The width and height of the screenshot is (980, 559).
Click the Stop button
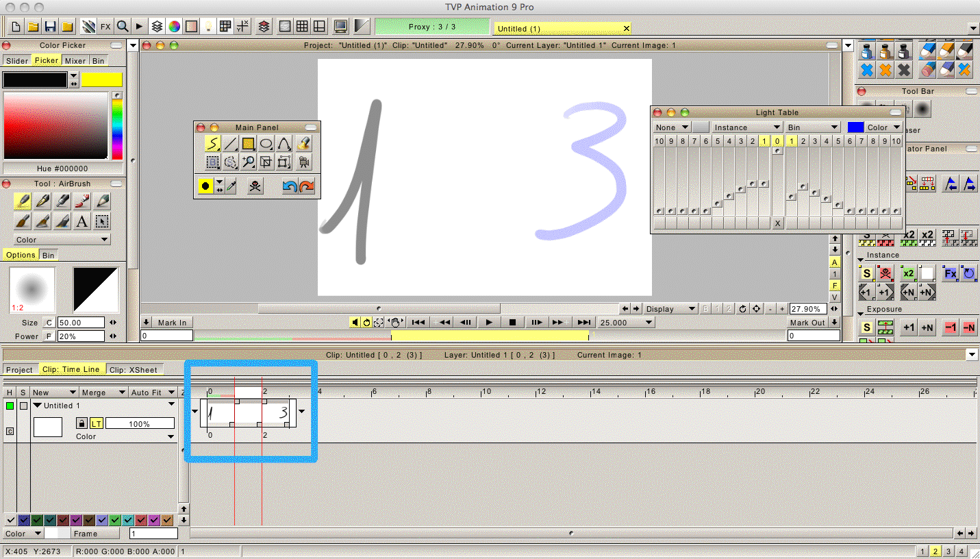pos(512,322)
